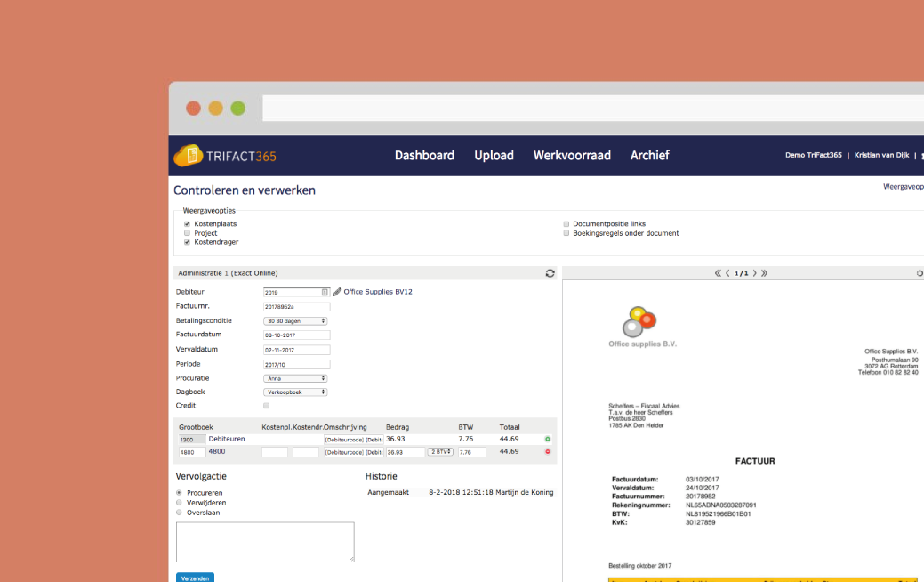924x582 pixels.
Task: Click the yellow window minimize dot
Action: (x=216, y=109)
